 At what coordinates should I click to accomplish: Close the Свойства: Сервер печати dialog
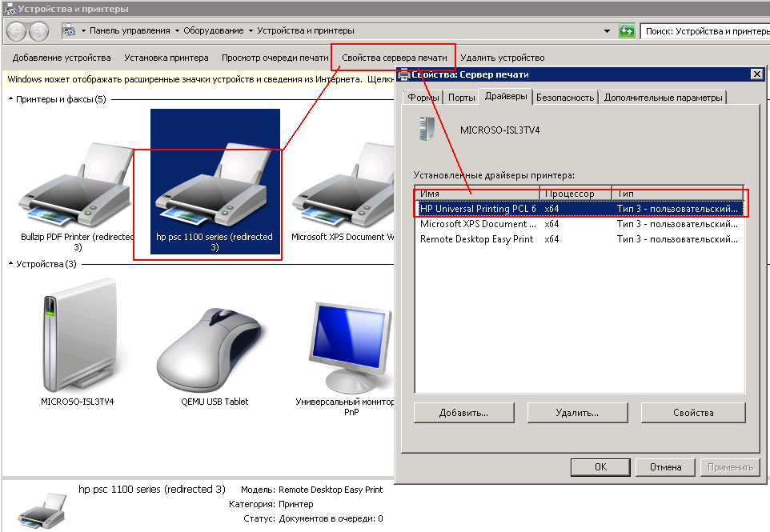pyautogui.click(x=756, y=74)
